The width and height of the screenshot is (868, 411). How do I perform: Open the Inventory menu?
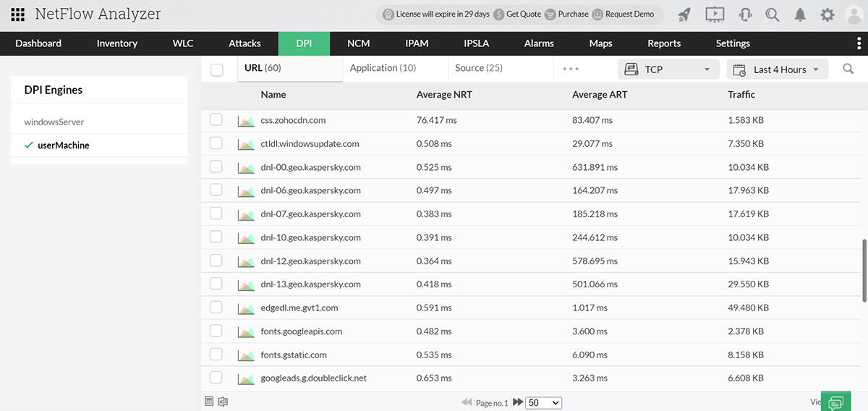click(117, 43)
